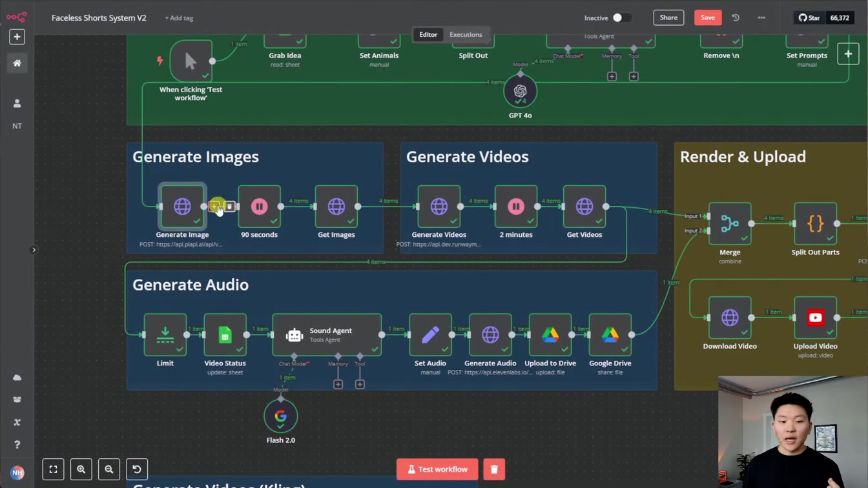Select the Limit node
868x488 pixels.
(165, 334)
